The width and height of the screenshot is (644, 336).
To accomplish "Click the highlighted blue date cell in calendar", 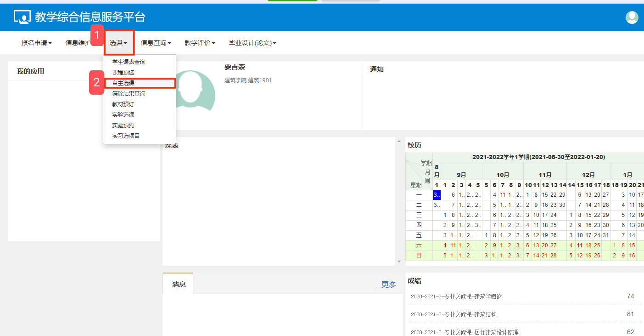I will [x=437, y=195].
